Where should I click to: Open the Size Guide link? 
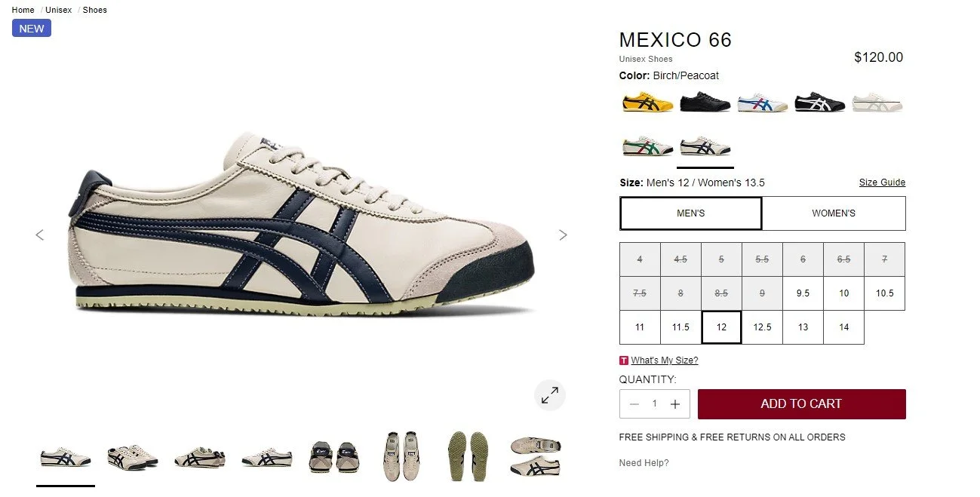click(x=882, y=183)
